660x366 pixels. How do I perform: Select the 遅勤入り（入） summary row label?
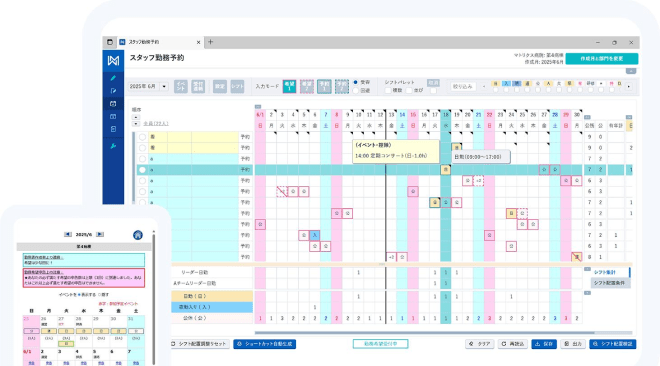click(212, 307)
